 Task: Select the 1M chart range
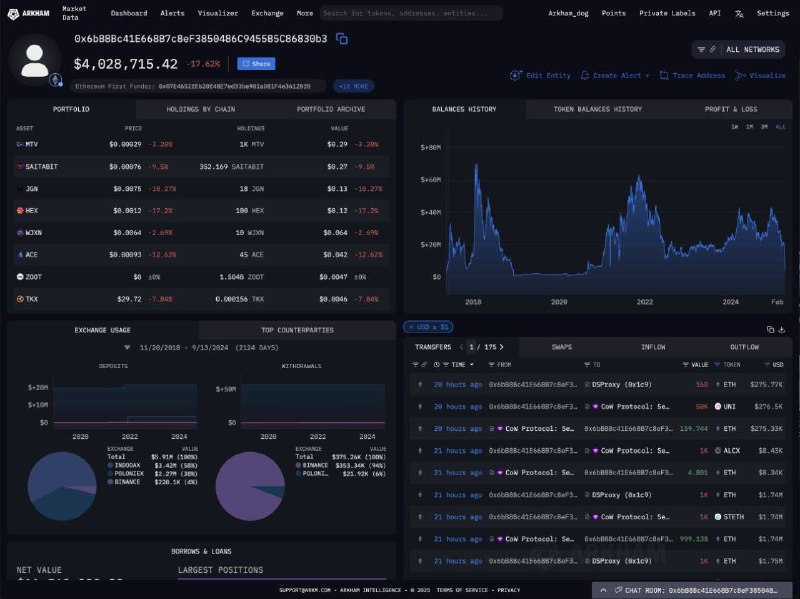click(x=749, y=127)
